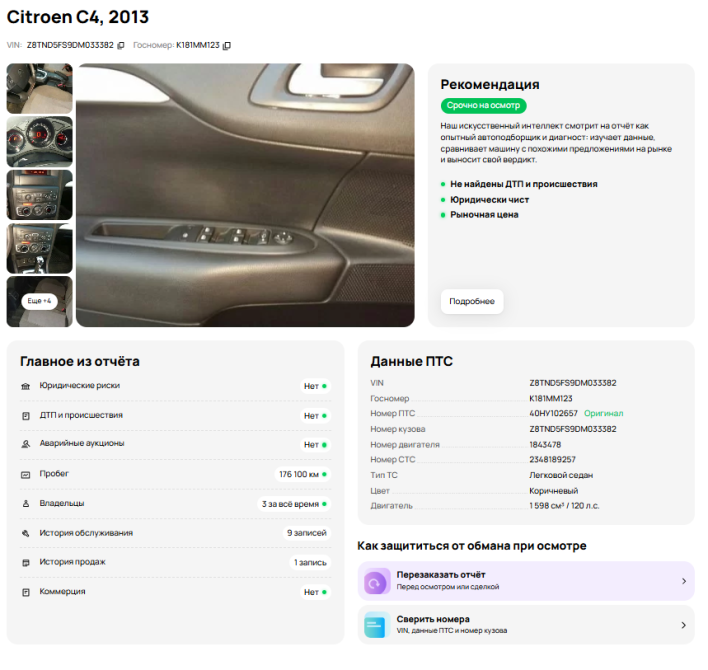
Task: Click the 1 запись sales history badge
Action: click(310, 563)
